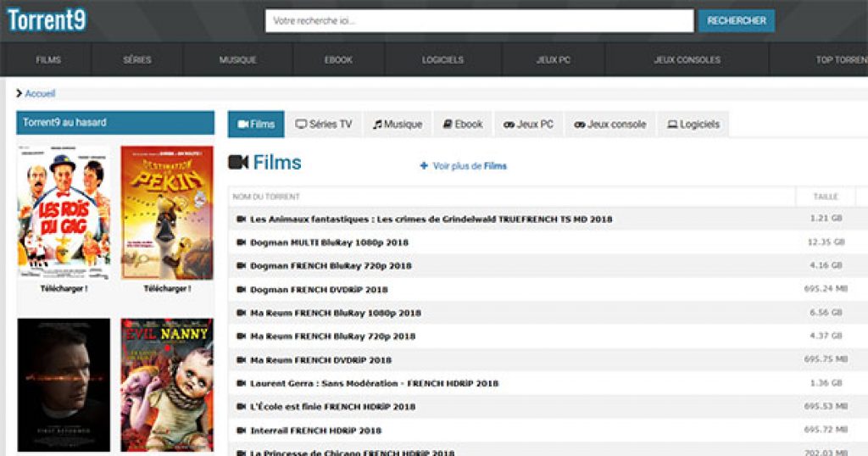Click the 4.16 GB size cell
The height and width of the screenshot is (456, 868).
click(x=826, y=265)
